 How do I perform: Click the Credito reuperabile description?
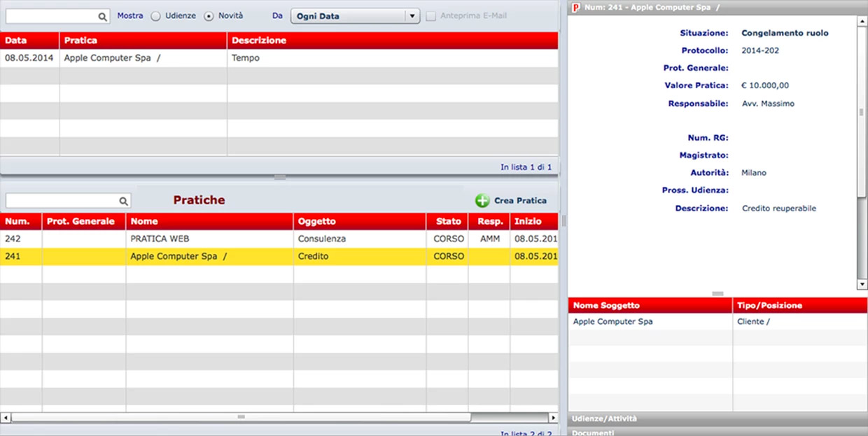[779, 208]
